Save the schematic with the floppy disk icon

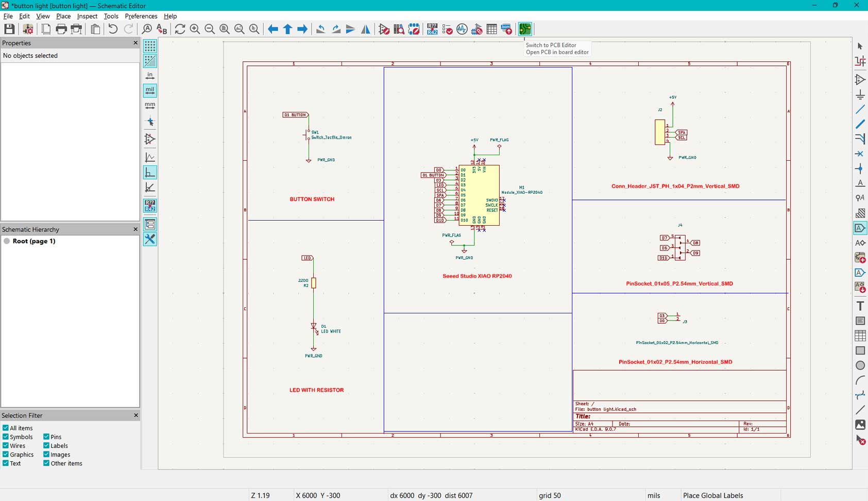(x=9, y=29)
